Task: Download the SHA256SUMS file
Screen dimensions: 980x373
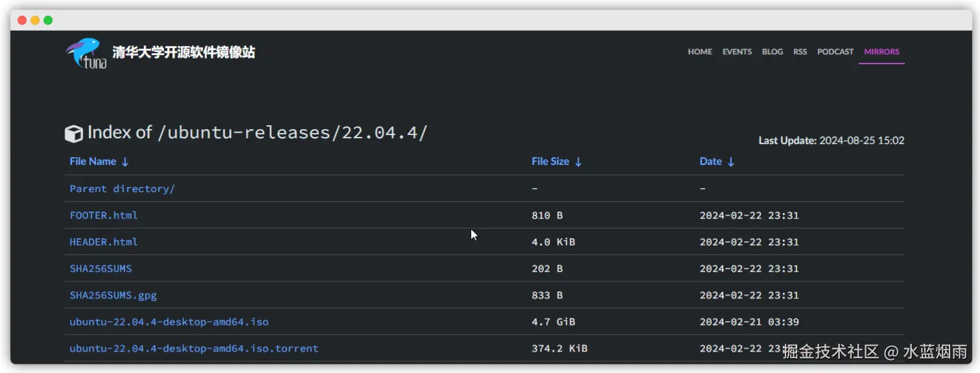Action: (100, 269)
